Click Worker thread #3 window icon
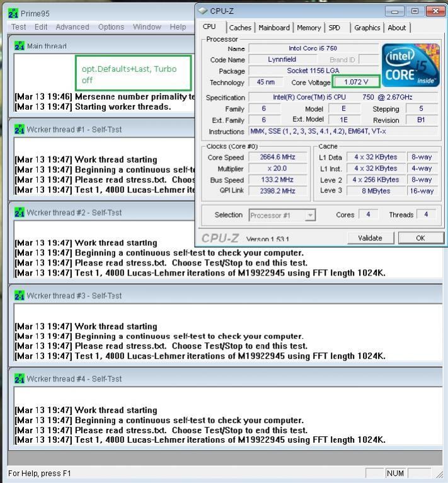The width and height of the screenshot is (448, 483). (19, 296)
